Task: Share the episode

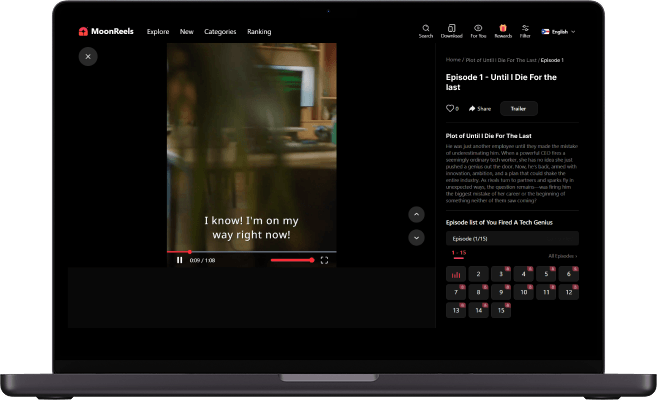Action: 480,108
